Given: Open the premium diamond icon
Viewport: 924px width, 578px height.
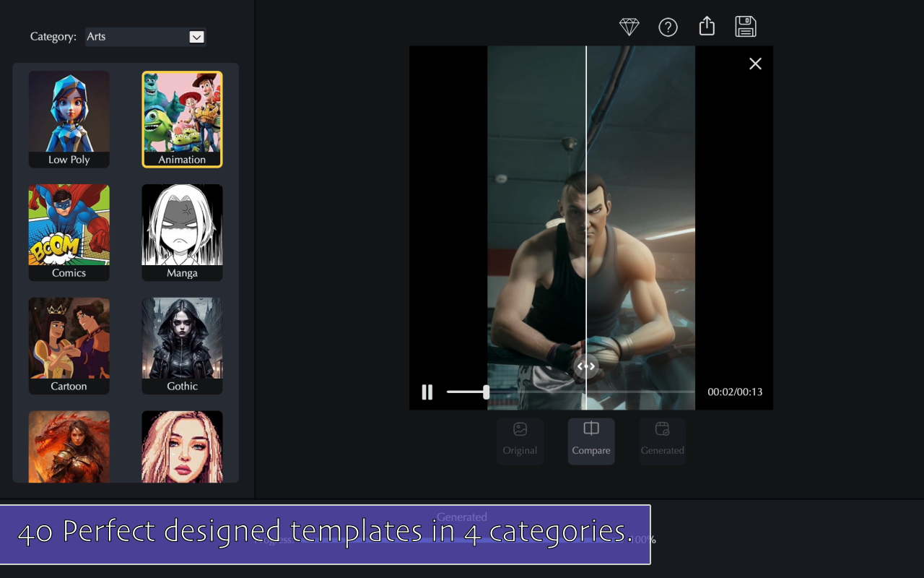Looking at the screenshot, I should tap(629, 27).
